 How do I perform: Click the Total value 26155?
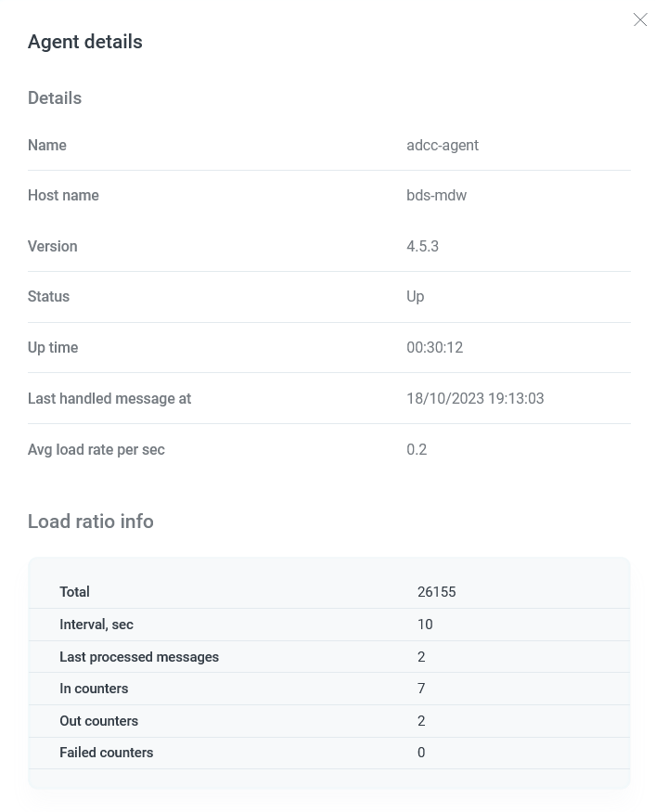436,592
